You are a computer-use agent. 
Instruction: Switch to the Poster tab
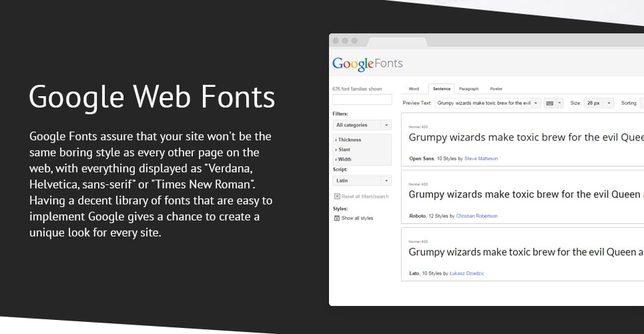[496, 89]
